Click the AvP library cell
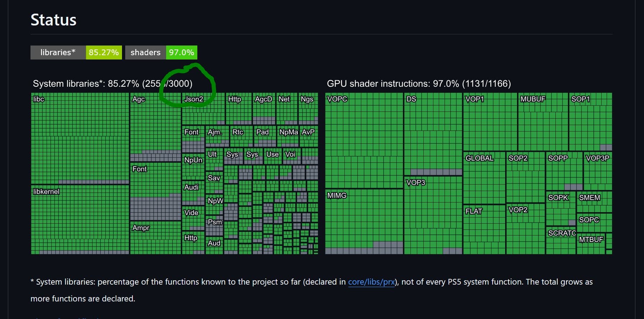This screenshot has height=319, width=644. (x=309, y=136)
